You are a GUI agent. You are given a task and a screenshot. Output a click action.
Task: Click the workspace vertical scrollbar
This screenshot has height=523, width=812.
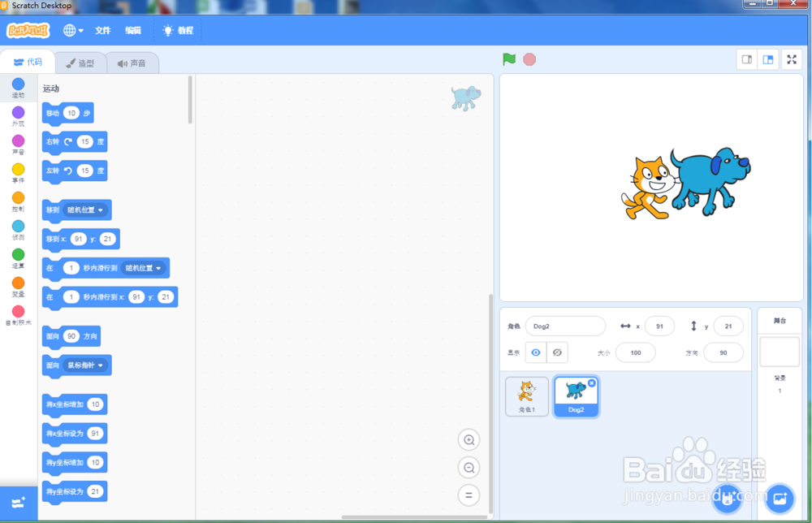tap(491, 404)
